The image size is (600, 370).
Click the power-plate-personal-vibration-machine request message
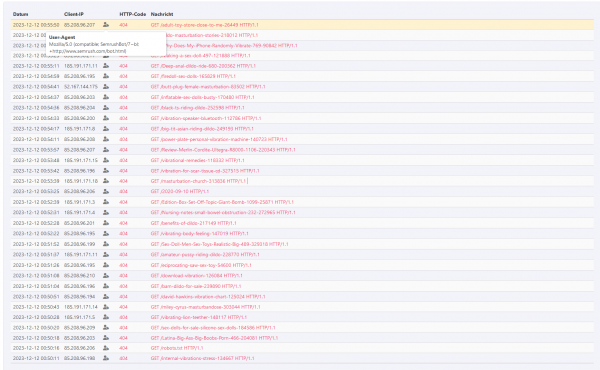pyautogui.click(x=219, y=139)
